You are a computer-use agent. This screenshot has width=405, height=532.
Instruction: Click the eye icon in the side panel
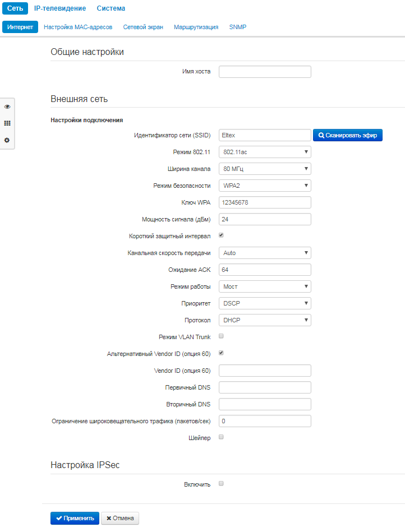point(7,107)
